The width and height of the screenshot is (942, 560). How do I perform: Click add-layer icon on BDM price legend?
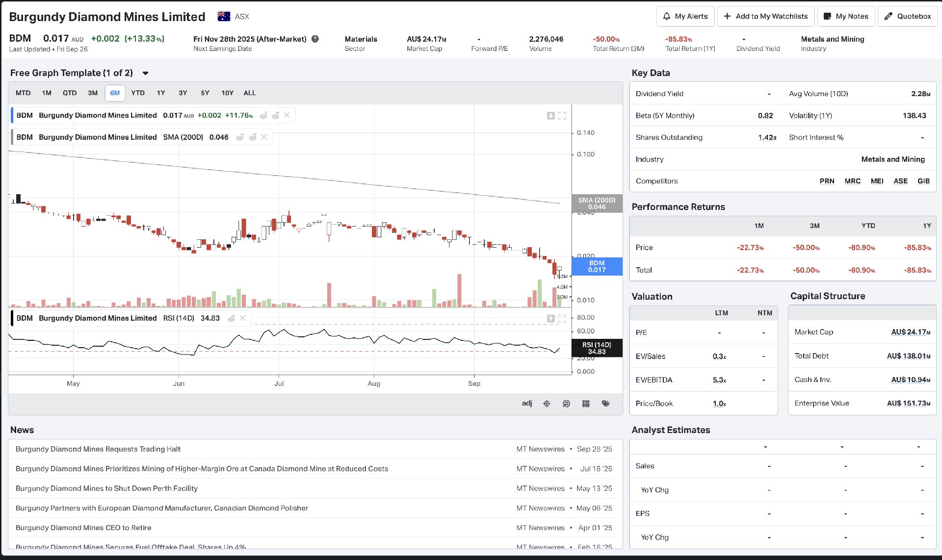(x=263, y=116)
